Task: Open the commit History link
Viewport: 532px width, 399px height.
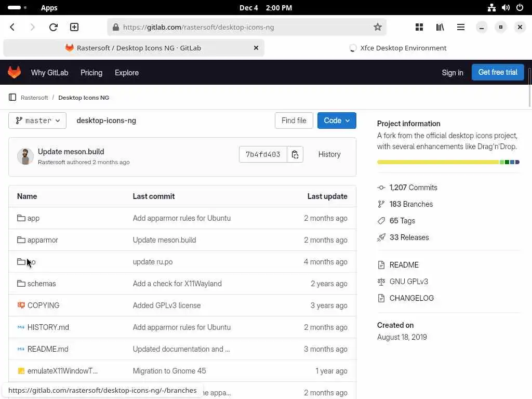Action: [x=329, y=154]
